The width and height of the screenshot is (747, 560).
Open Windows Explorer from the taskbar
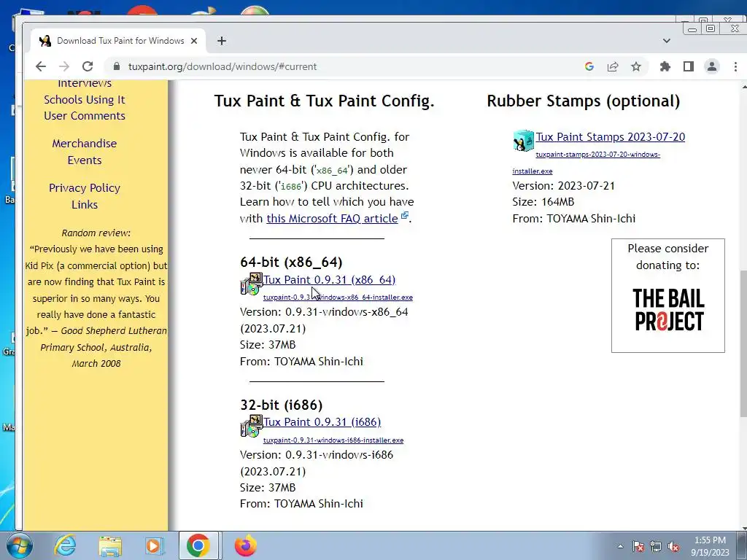pyautogui.click(x=110, y=545)
